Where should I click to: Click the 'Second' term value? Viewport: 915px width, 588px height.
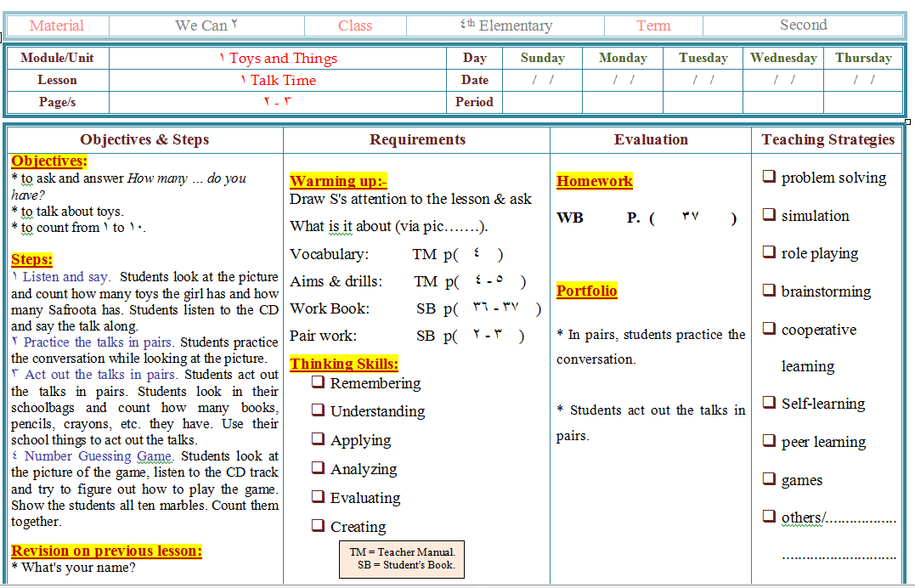click(x=804, y=25)
